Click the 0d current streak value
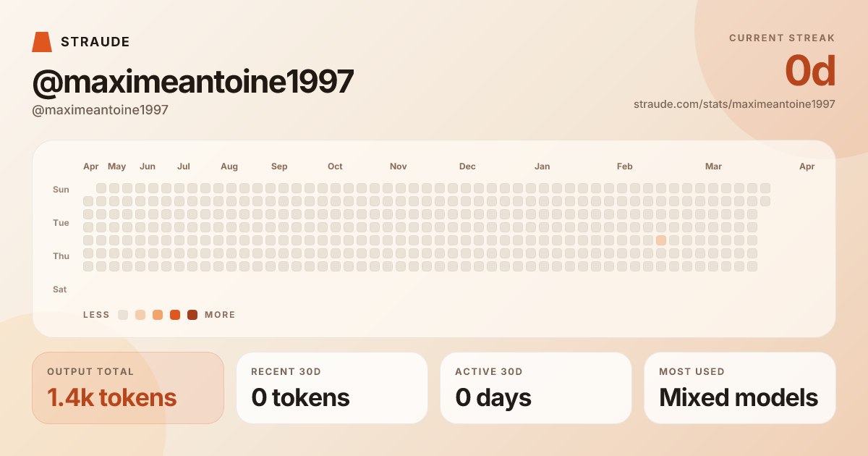Screen dimensions: 868x456 point(810,72)
